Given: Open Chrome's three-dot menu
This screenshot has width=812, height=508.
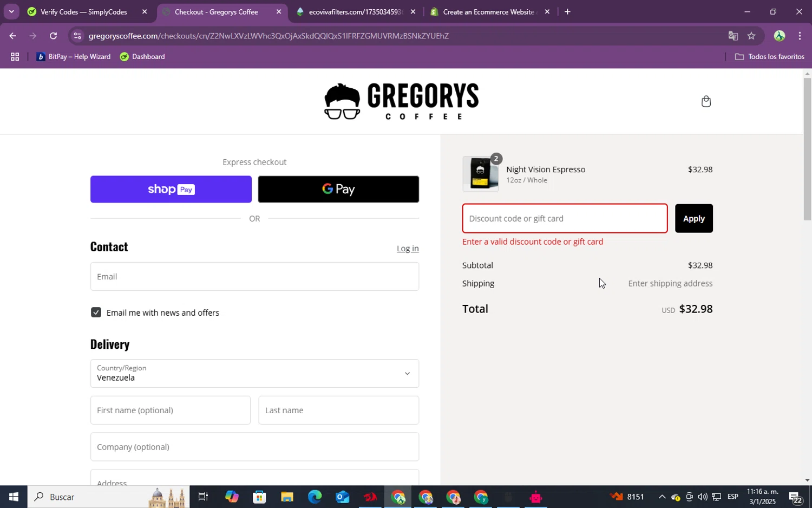Looking at the screenshot, I should tap(800, 36).
